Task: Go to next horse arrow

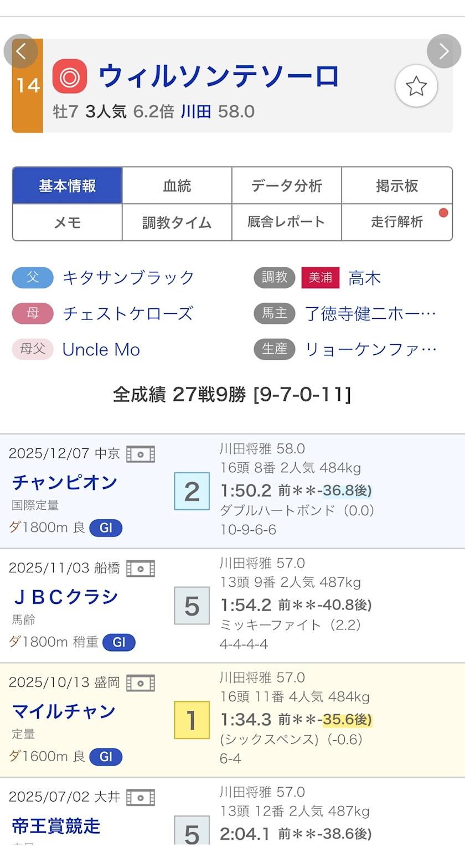Action: pyautogui.click(x=443, y=51)
